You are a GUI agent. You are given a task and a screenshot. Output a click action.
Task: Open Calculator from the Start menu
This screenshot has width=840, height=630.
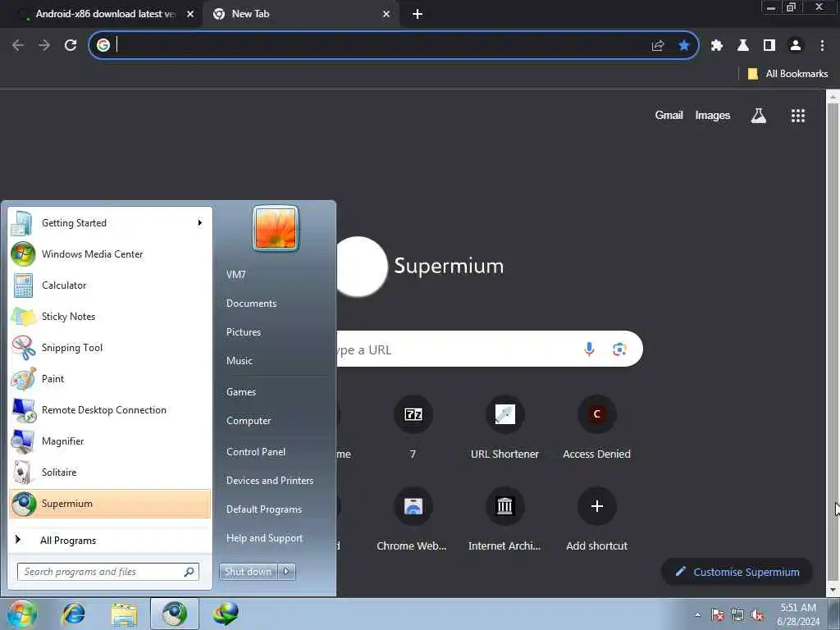110,285
